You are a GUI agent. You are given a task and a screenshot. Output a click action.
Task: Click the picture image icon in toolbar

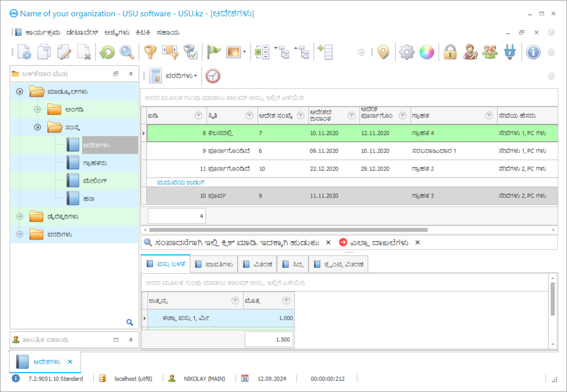coord(233,52)
